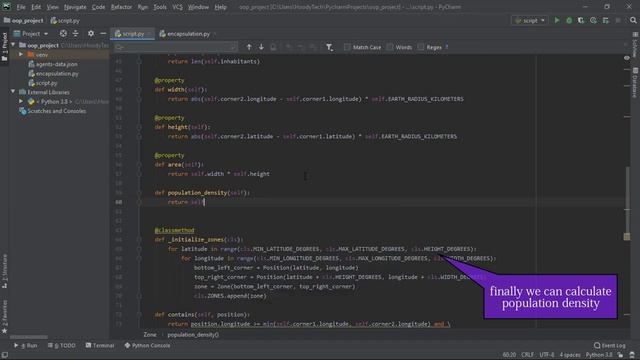Click oop_project in navigation bar

click(24, 20)
